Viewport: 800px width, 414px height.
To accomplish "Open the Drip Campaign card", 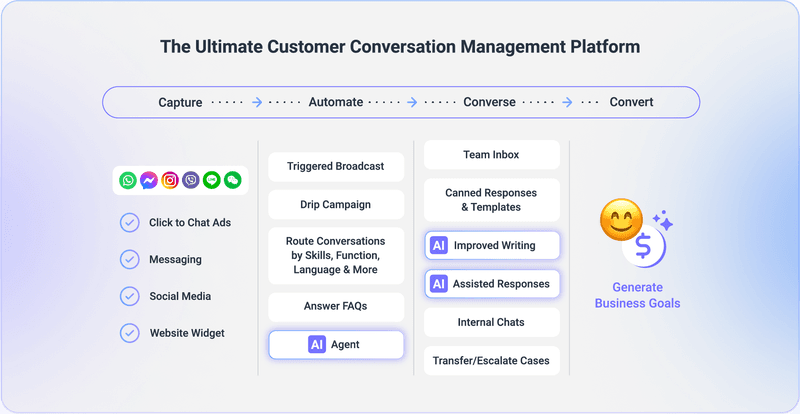I will [x=336, y=205].
